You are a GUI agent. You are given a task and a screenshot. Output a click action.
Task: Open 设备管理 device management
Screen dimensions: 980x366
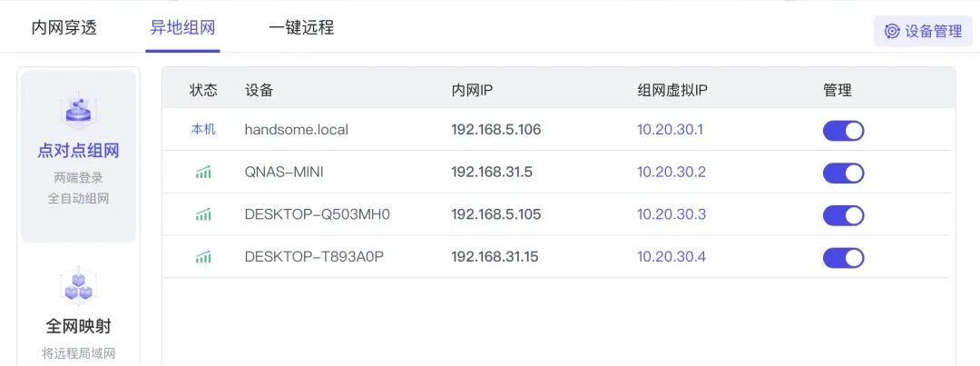click(923, 31)
